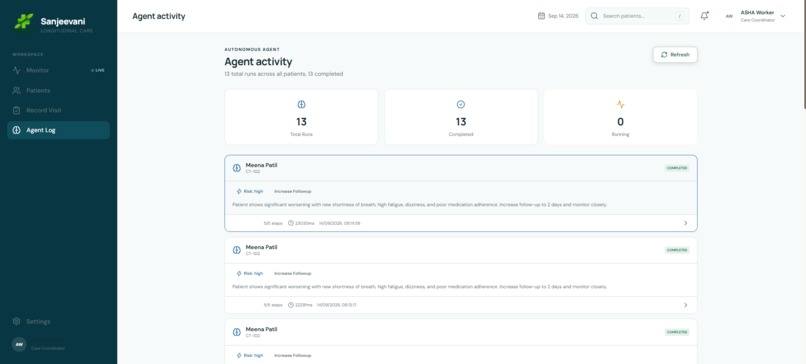The height and width of the screenshot is (364, 806).
Task: Click the Running stat card showing 0
Action: tap(620, 117)
